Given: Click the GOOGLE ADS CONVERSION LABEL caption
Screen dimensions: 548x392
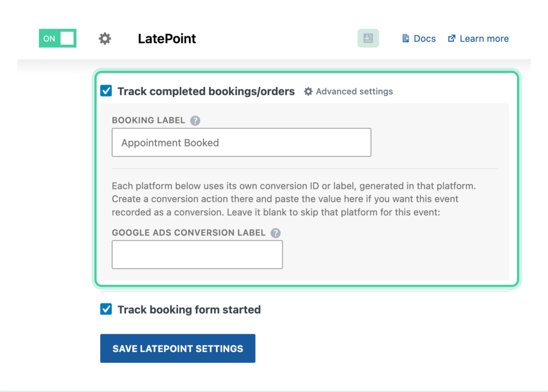Looking at the screenshot, I should coord(189,233).
